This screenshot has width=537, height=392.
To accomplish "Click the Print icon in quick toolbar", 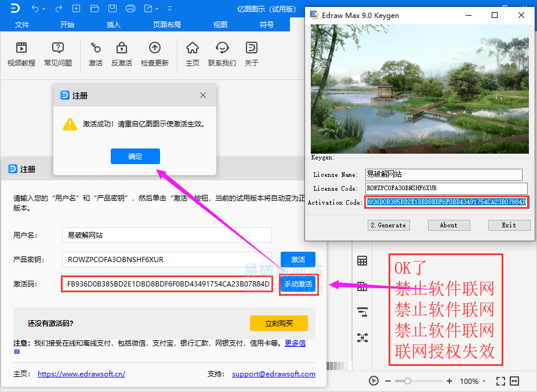I will (x=130, y=8).
